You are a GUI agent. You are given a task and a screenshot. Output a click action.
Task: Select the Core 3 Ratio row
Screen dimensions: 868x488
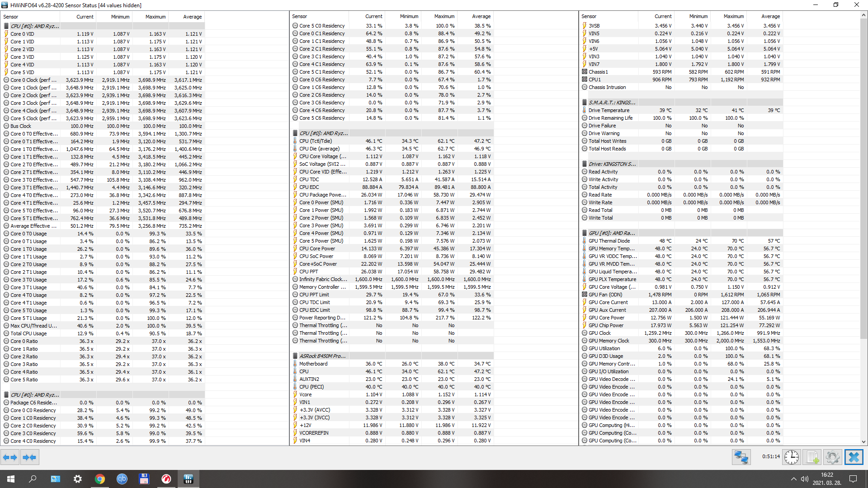103,364
